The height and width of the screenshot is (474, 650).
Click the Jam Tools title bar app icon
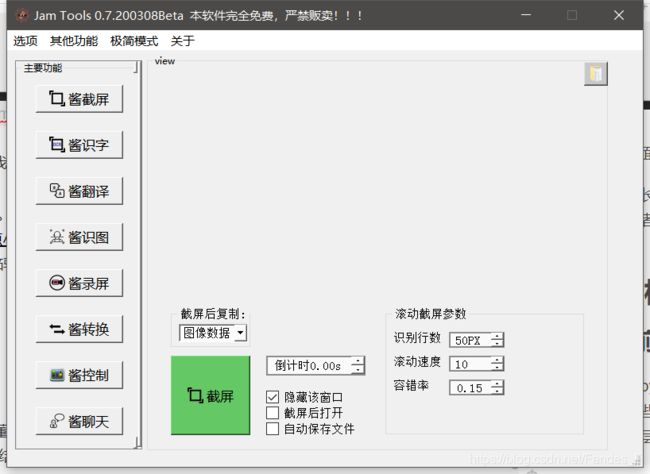(22, 15)
